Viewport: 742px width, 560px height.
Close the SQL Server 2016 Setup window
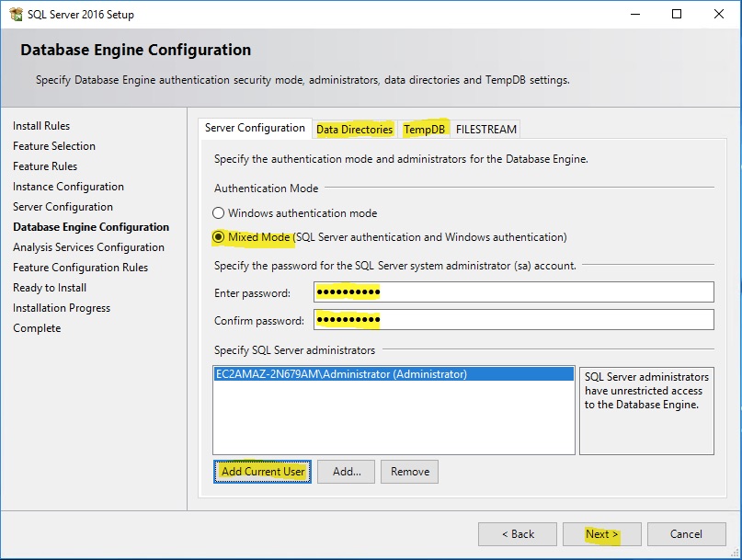[719, 14]
